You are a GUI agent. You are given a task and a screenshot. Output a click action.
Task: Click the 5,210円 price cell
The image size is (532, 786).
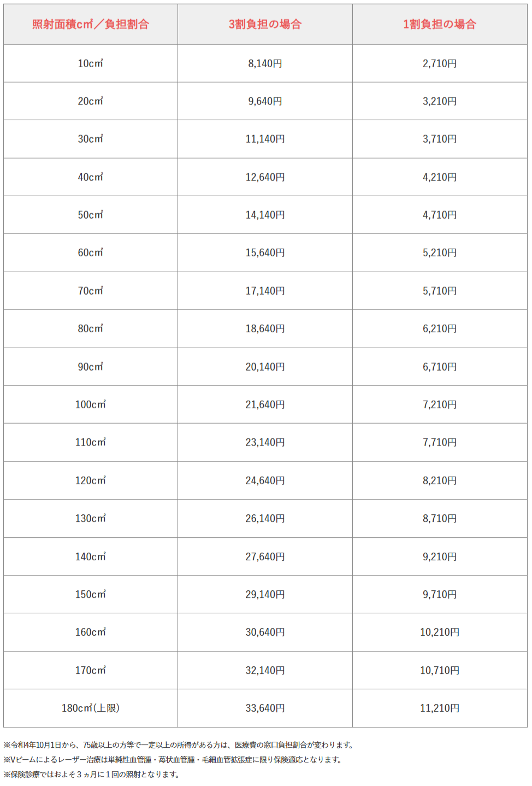(440, 253)
